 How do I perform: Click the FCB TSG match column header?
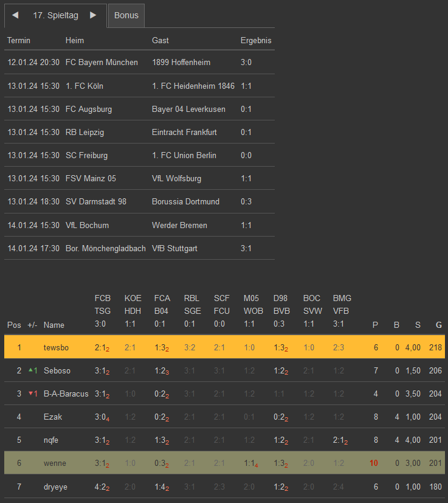click(103, 311)
